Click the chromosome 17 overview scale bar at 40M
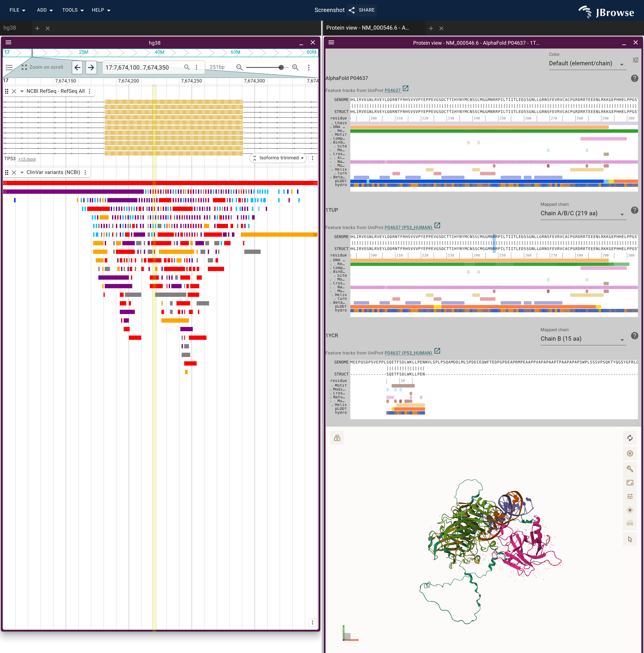 (x=159, y=52)
